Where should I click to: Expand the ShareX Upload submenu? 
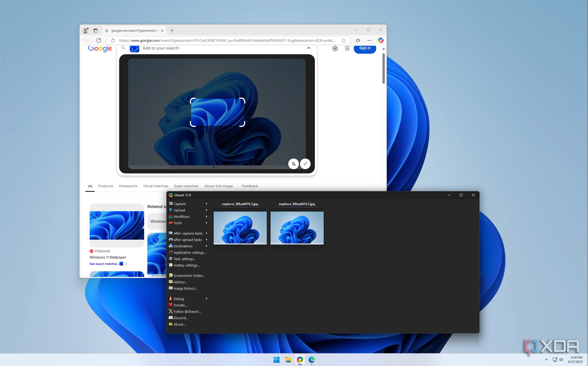[x=188, y=210]
